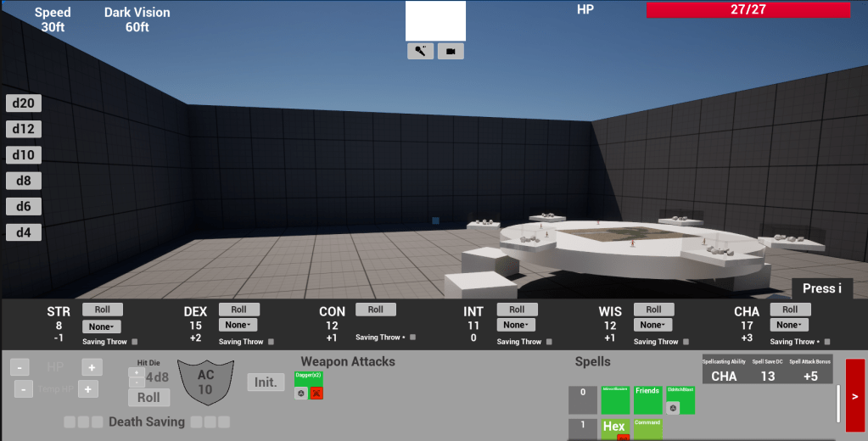
Task: Click the Init. button
Action: click(x=266, y=382)
